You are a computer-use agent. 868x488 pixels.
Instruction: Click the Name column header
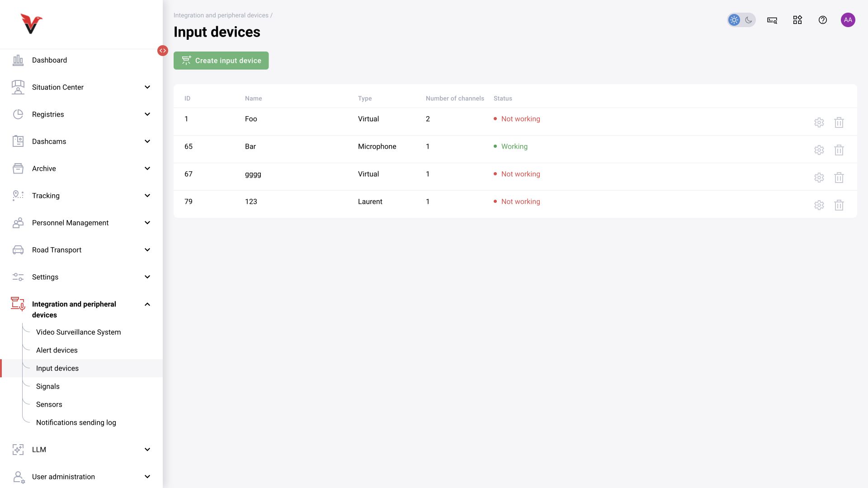pos(253,99)
